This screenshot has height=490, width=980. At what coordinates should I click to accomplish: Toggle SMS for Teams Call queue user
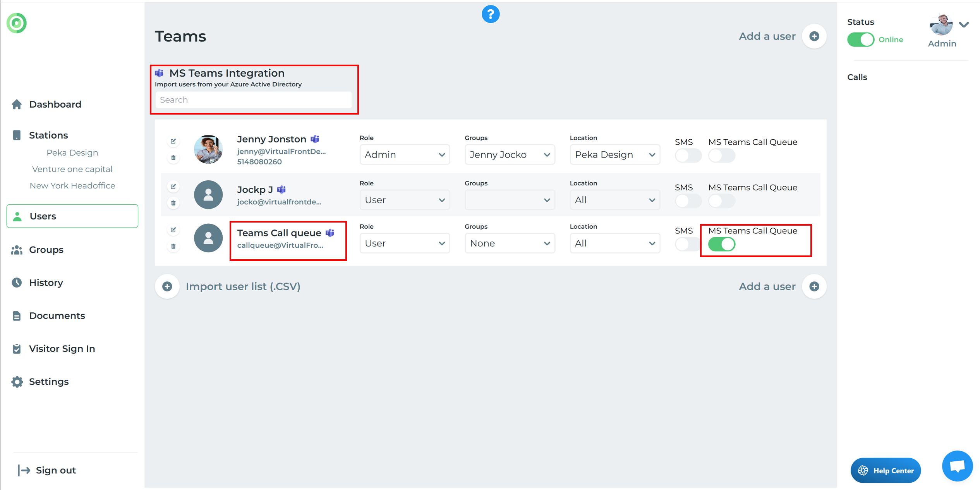coord(688,244)
